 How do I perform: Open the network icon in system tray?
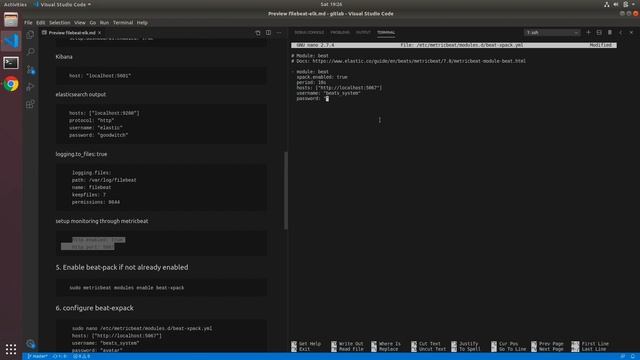point(607,4)
